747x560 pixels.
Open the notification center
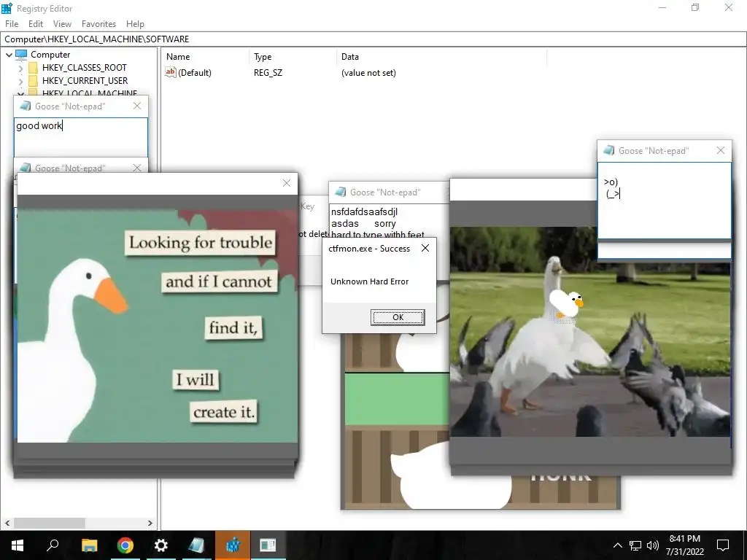(723, 545)
